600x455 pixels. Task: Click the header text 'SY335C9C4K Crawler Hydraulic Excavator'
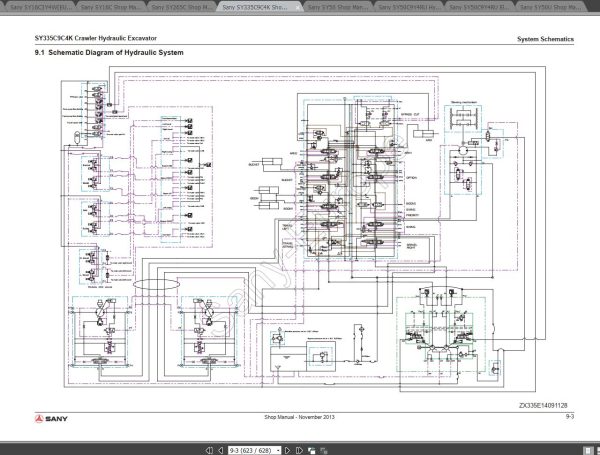click(96, 38)
